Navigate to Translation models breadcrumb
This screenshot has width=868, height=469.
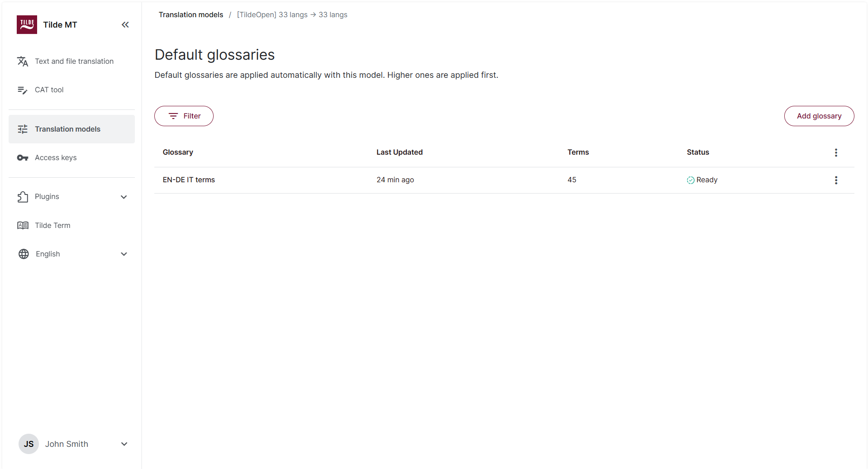pyautogui.click(x=191, y=14)
